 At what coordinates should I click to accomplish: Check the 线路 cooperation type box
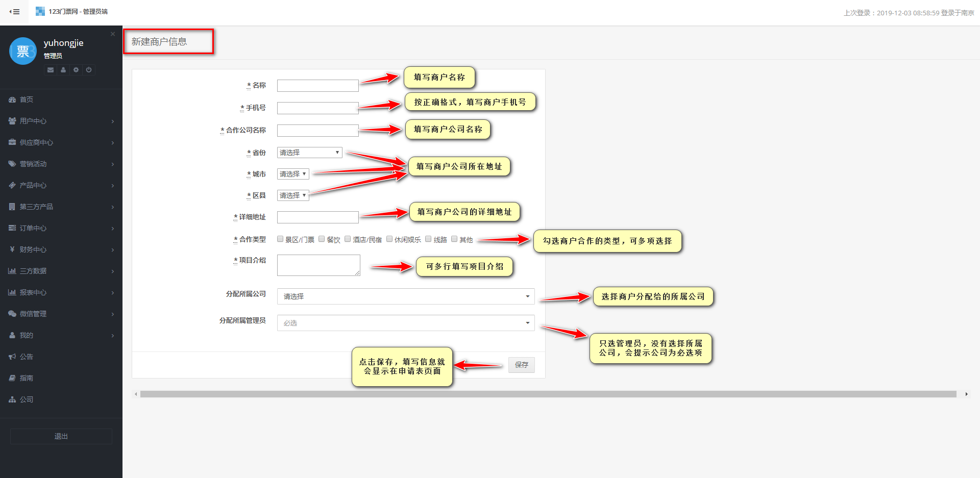(428, 239)
